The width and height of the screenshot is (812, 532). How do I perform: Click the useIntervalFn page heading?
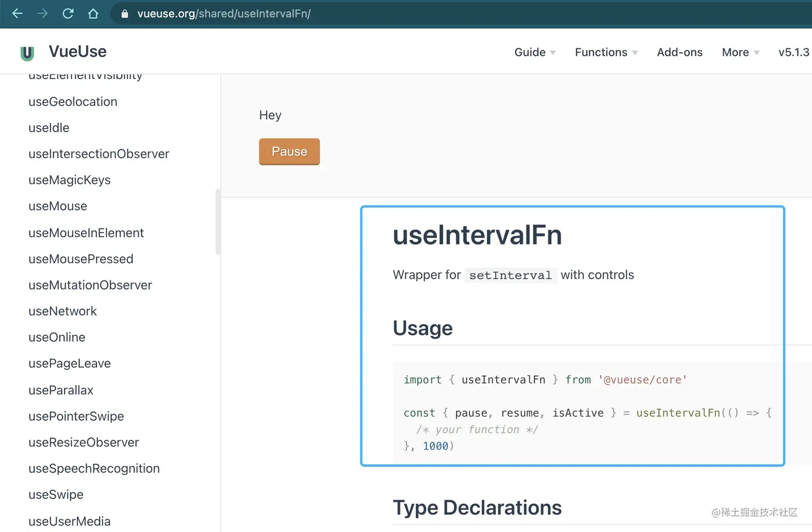477,235
